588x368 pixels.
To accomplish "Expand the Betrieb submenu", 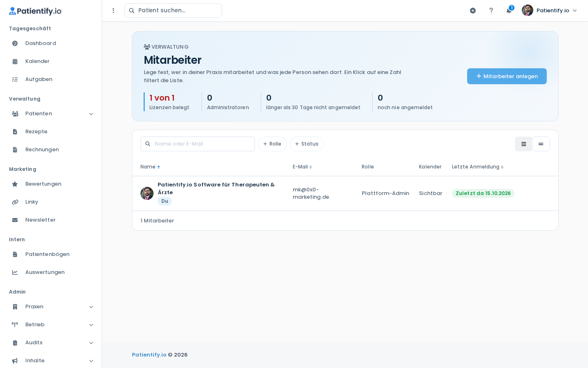I will [91, 325].
